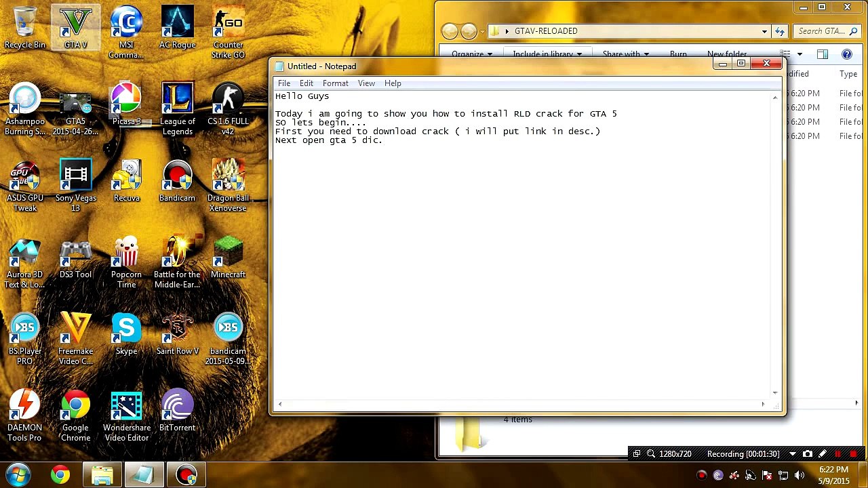Select the MSI Command Center shortcut
This screenshot has height=488, width=868.
coord(126,33)
